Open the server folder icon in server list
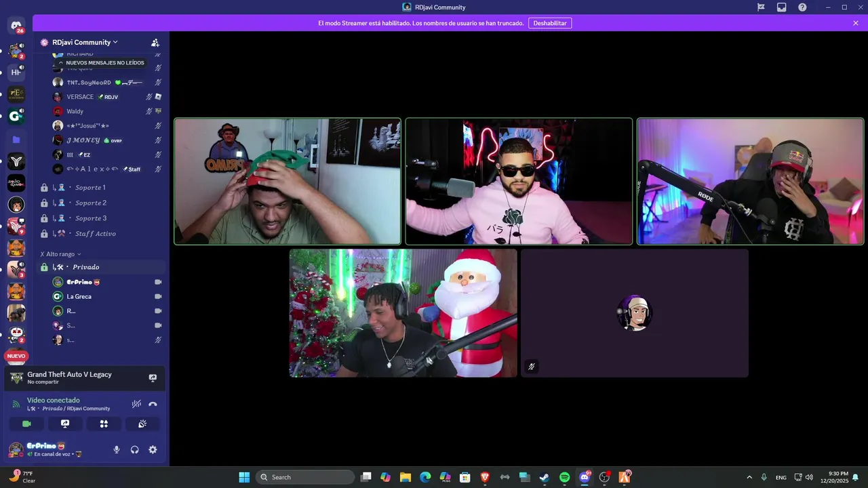The image size is (868, 488). [16, 140]
